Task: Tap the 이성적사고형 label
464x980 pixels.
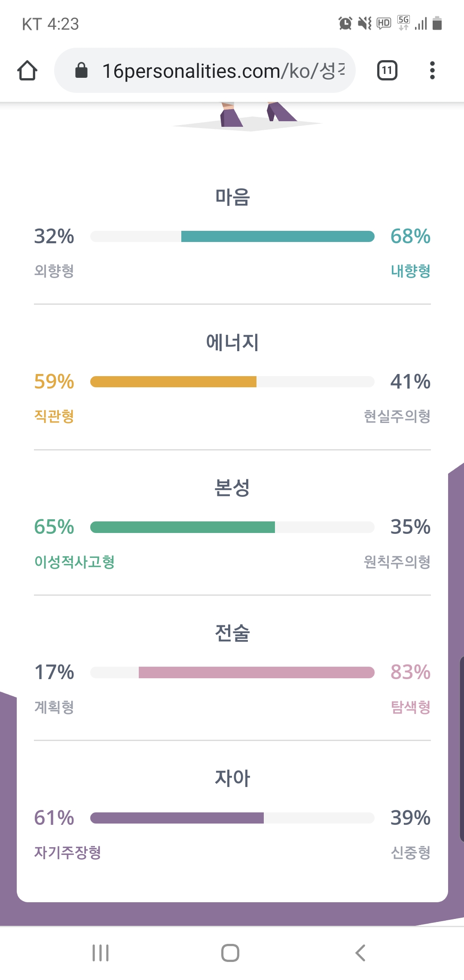Action: pos(74,561)
